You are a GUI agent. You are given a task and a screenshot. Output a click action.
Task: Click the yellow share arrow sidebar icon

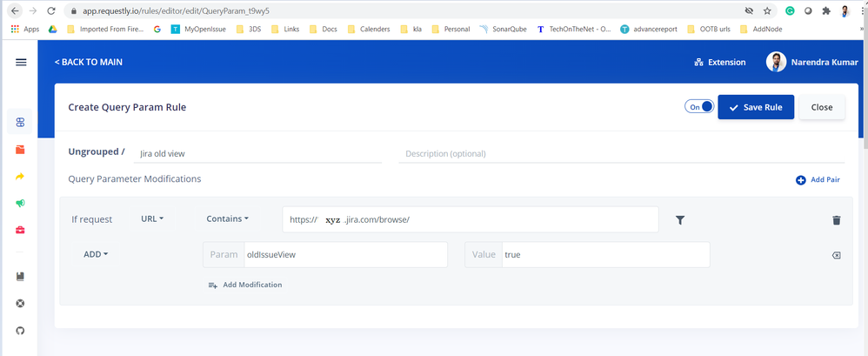[20, 176]
